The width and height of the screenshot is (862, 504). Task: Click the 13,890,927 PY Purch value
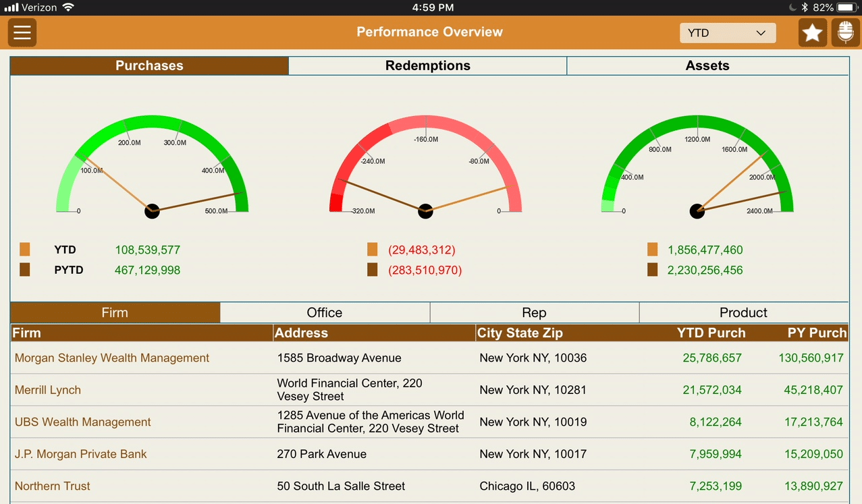click(813, 486)
